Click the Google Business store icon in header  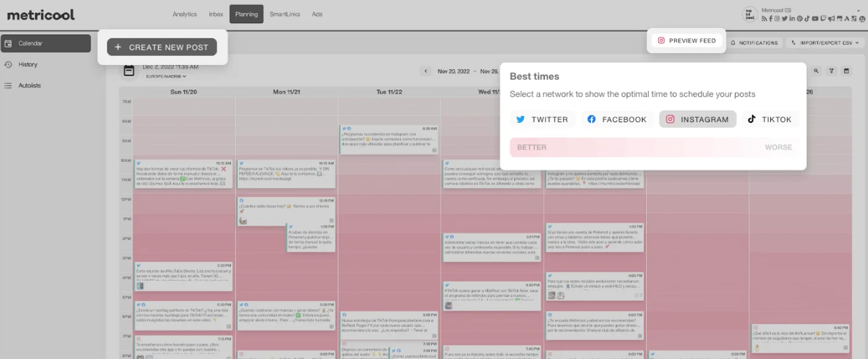839,18
